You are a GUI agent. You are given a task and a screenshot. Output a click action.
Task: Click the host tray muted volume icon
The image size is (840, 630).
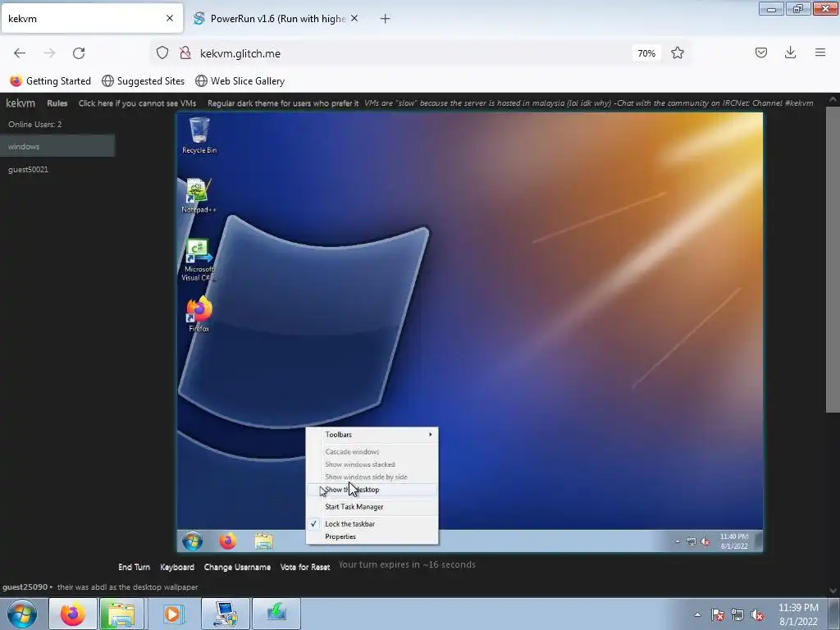757,614
